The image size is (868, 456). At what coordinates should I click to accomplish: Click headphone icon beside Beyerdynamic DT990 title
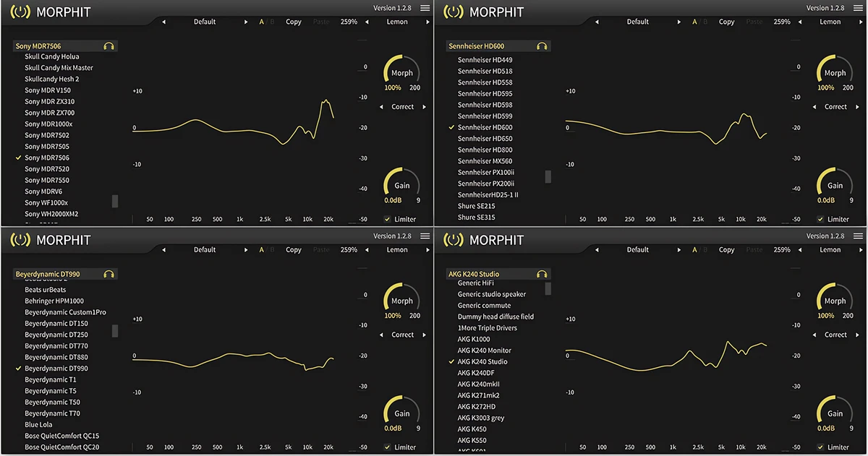click(x=109, y=275)
